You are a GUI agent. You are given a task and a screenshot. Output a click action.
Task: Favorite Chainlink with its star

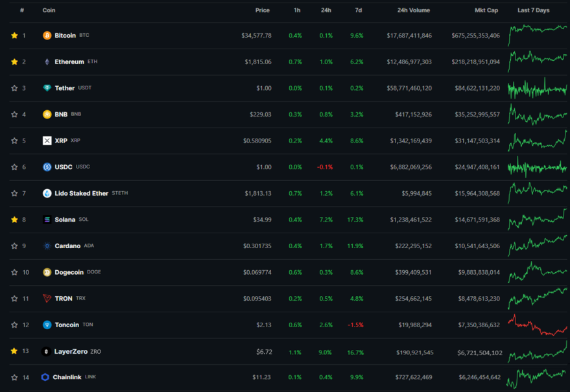pyautogui.click(x=14, y=378)
